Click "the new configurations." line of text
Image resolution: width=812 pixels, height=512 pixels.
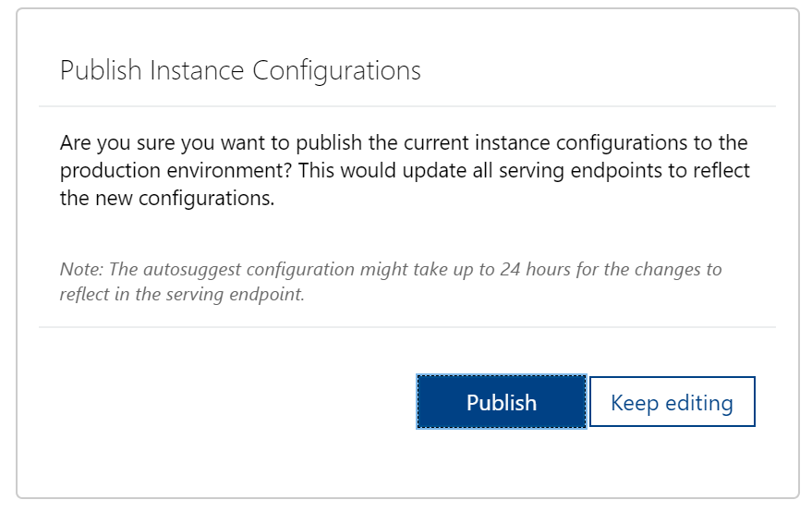point(167,199)
